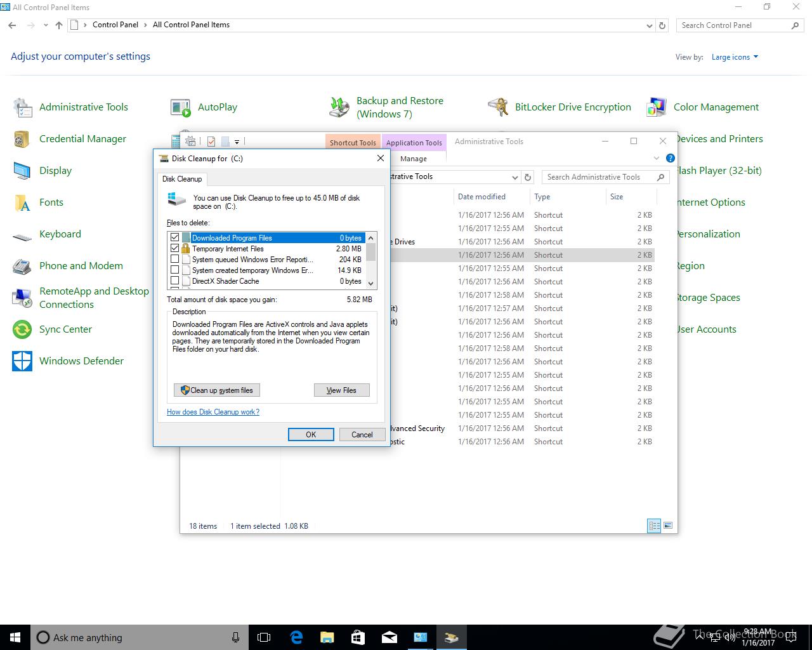Select the Application Tools ribbon tab
The height and width of the screenshot is (650, 812).
coord(414,142)
